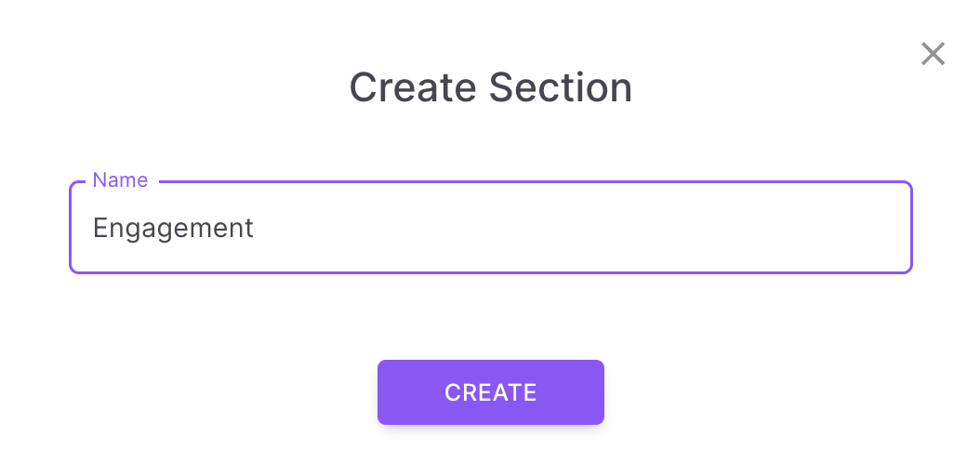Click the Create Section heading text
Screen dimensions: 980x476
490,88
